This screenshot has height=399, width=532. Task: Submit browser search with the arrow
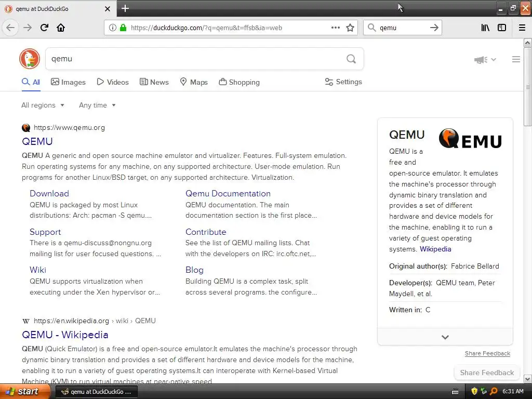click(434, 28)
